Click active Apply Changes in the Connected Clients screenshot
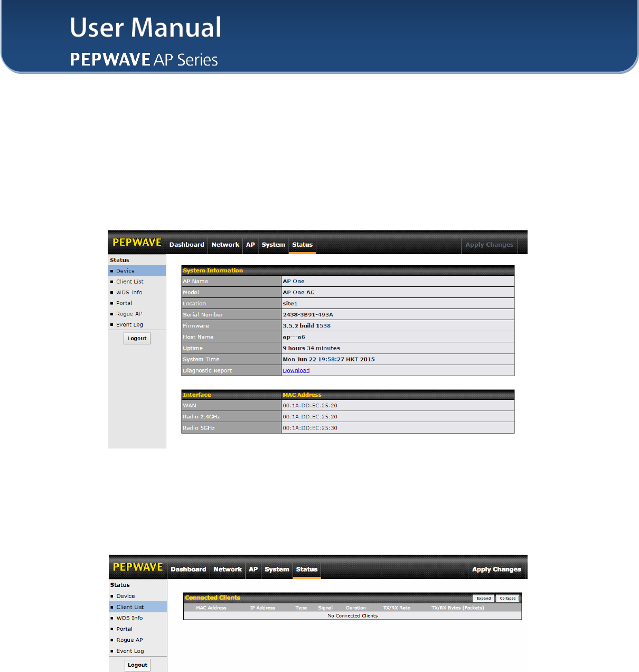 (496, 570)
